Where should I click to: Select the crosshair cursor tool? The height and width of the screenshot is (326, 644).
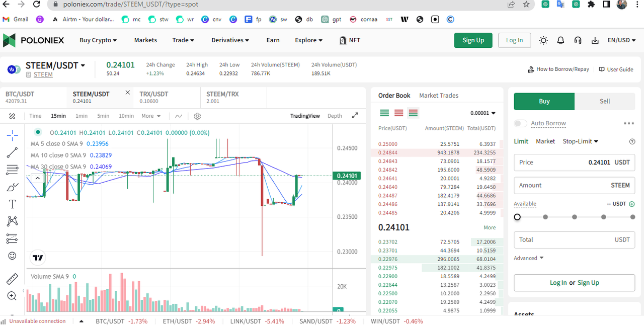click(x=13, y=135)
